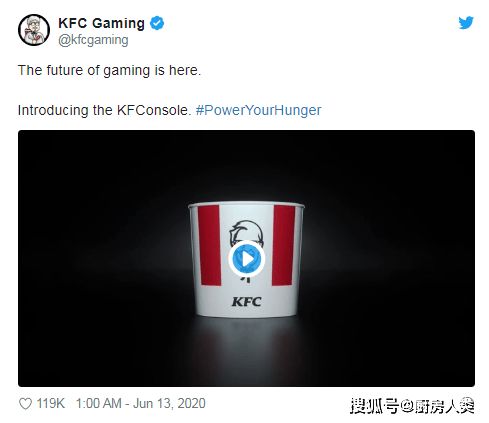Screen dimensions: 489x423
Task: Click the KFC Gaming profile avatar
Action: tap(34, 30)
